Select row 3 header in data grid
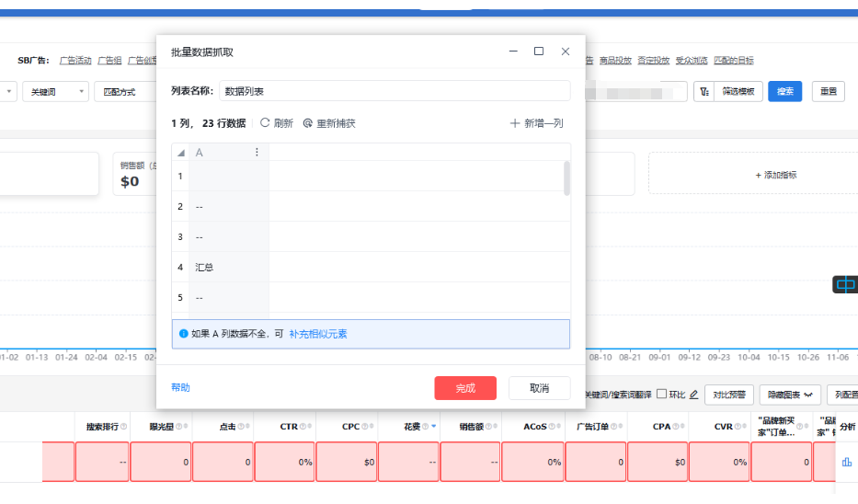The width and height of the screenshot is (858, 504). [x=180, y=236]
